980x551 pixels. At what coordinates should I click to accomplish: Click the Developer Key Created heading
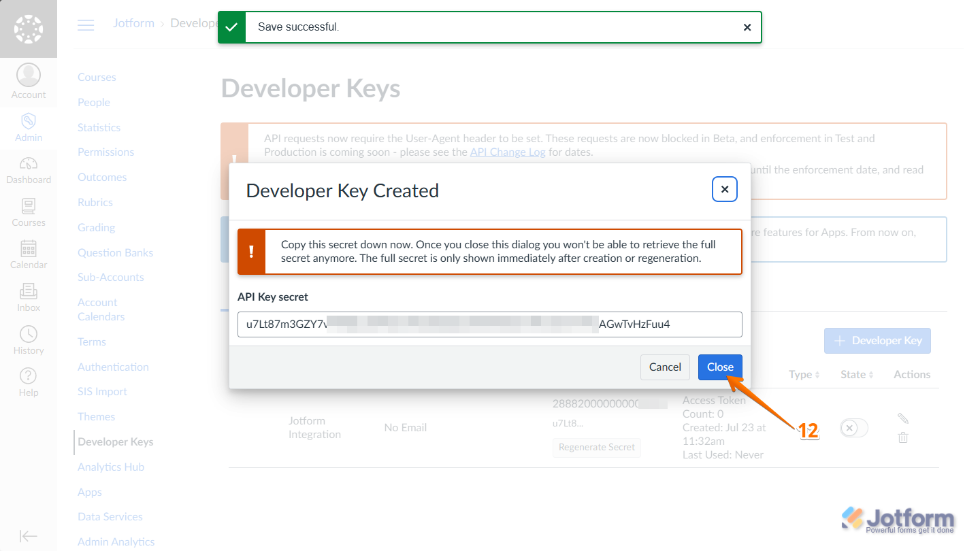(x=342, y=190)
